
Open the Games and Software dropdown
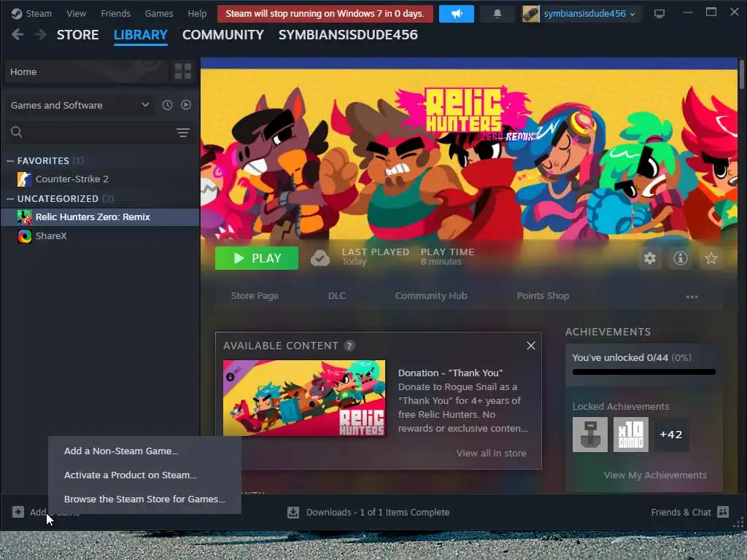80,105
